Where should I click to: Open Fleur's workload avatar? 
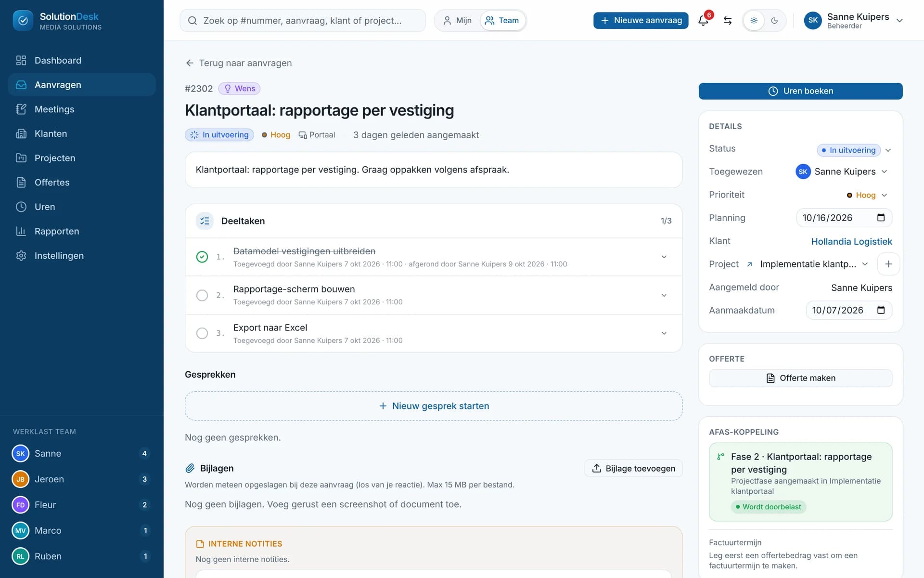[20, 505]
